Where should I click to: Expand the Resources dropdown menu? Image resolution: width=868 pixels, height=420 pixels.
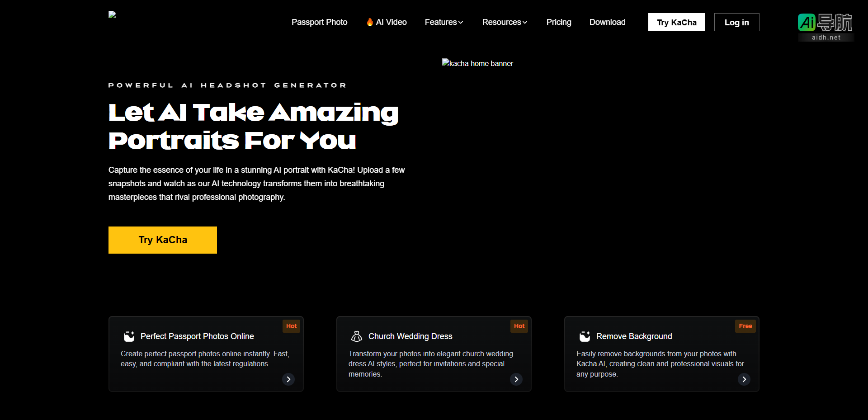[x=505, y=22]
